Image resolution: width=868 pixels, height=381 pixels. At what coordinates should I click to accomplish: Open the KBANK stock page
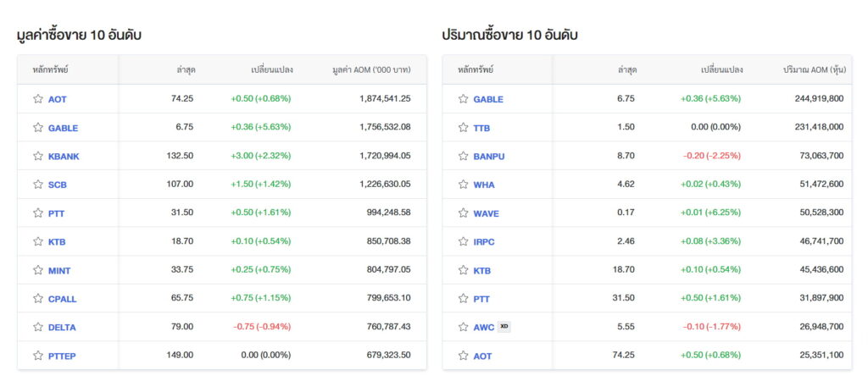pos(64,157)
